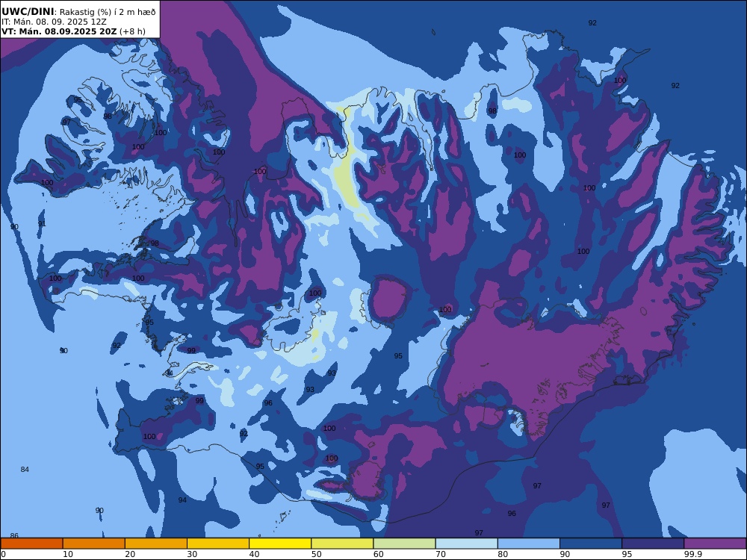Screen dimensions: 747x560
Task: Click the pale yellow 50–60 legend swatch
Action: (342, 544)
